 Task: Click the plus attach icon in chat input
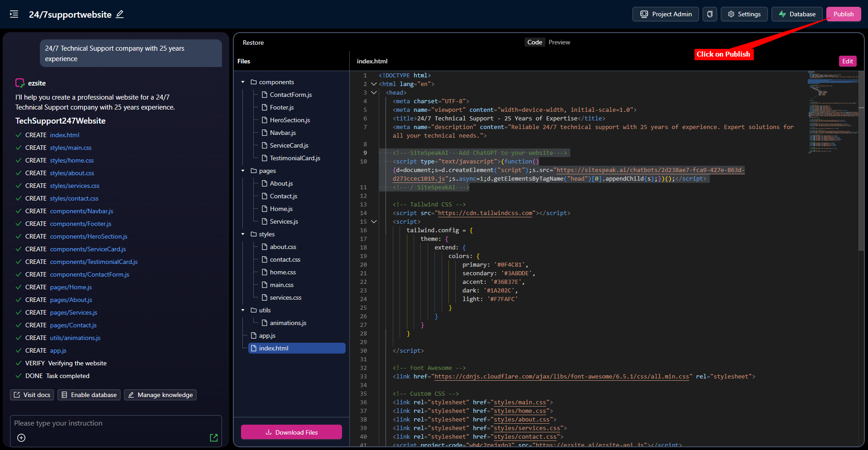coord(21,438)
